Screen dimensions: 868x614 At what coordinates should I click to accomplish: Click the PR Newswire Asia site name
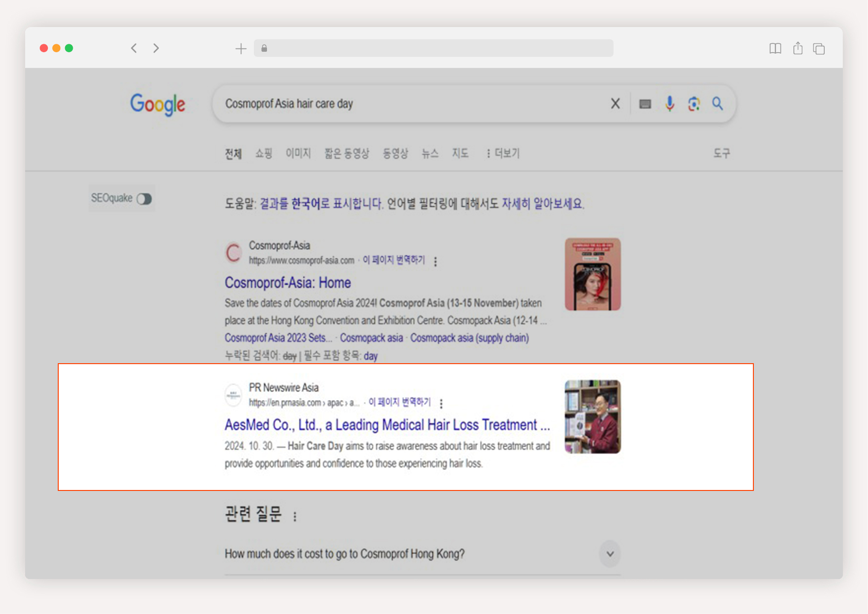click(283, 387)
